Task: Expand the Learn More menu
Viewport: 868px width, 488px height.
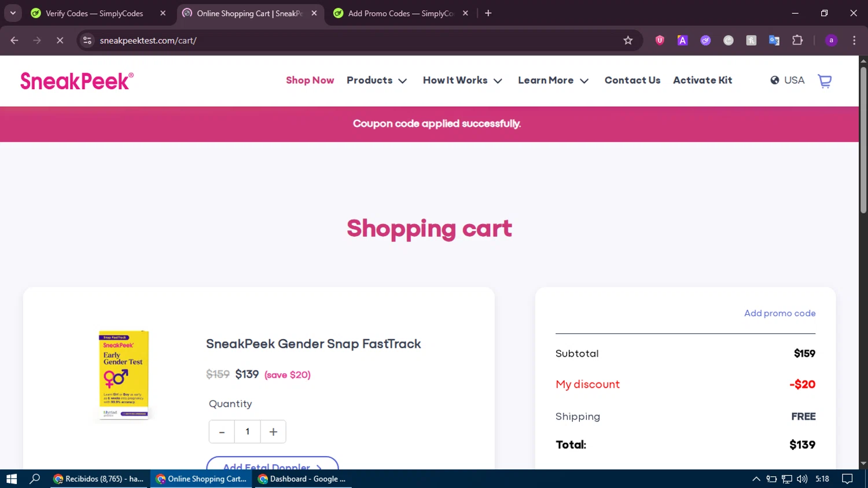Action: (553, 80)
